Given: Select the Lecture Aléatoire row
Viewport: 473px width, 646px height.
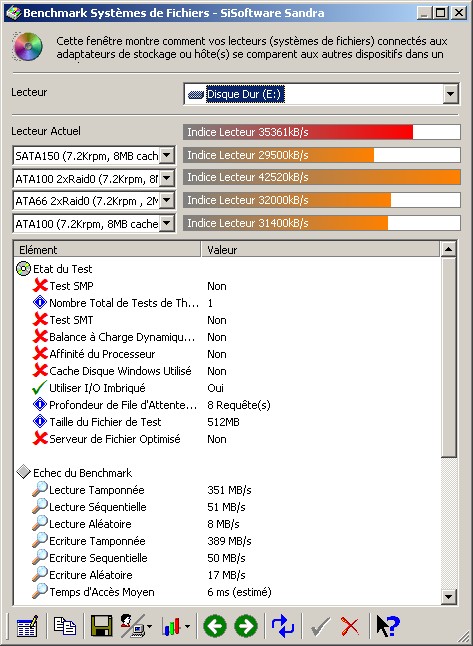Looking at the screenshot, I should (x=227, y=524).
